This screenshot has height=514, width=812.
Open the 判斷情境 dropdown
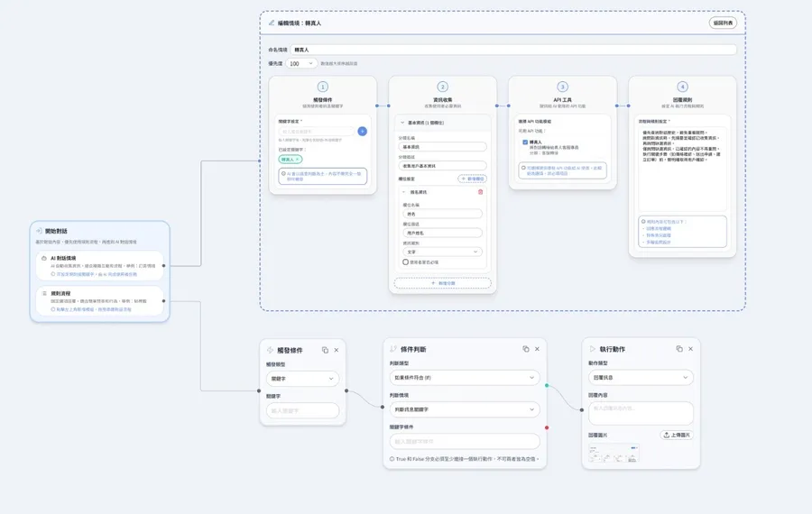pos(465,409)
